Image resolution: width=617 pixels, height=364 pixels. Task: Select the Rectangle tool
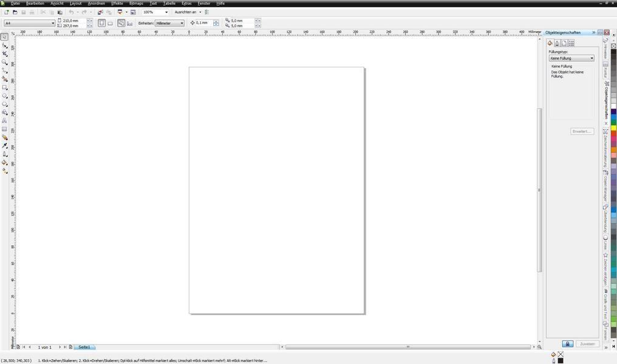(x=4, y=87)
